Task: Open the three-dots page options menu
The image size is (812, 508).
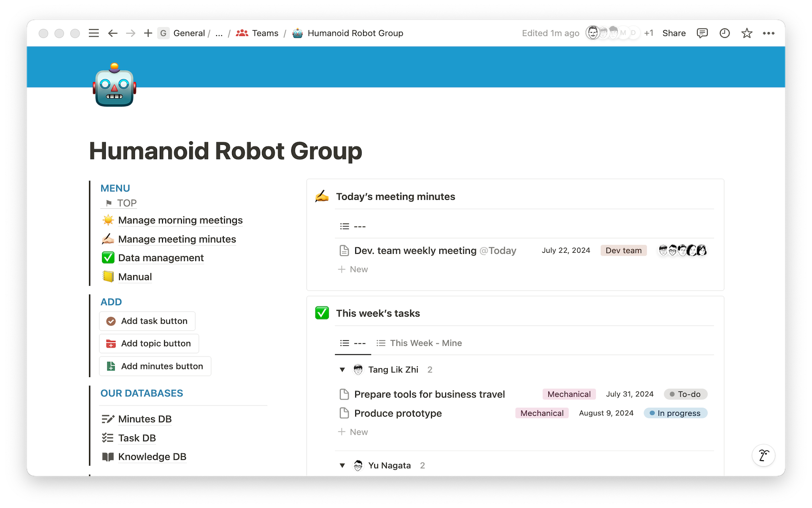Action: (768, 33)
